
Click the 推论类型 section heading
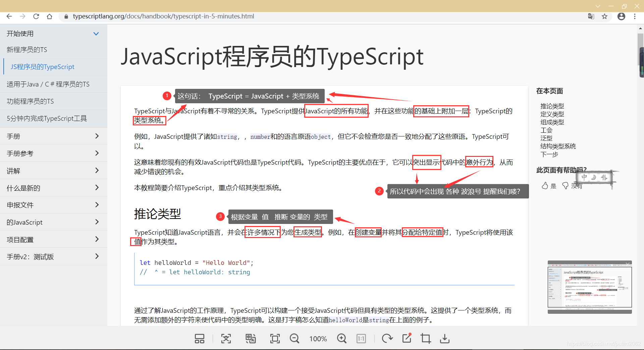157,214
